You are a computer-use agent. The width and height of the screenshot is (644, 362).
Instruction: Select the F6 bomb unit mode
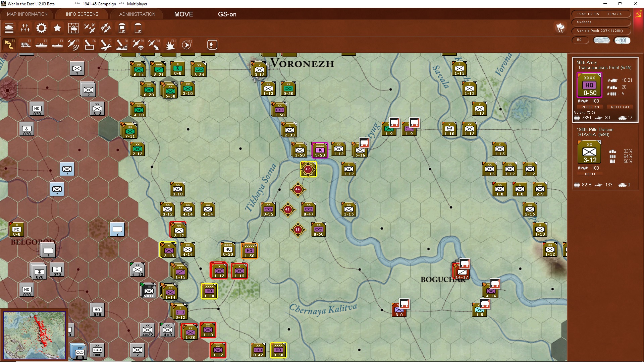tap(90, 45)
